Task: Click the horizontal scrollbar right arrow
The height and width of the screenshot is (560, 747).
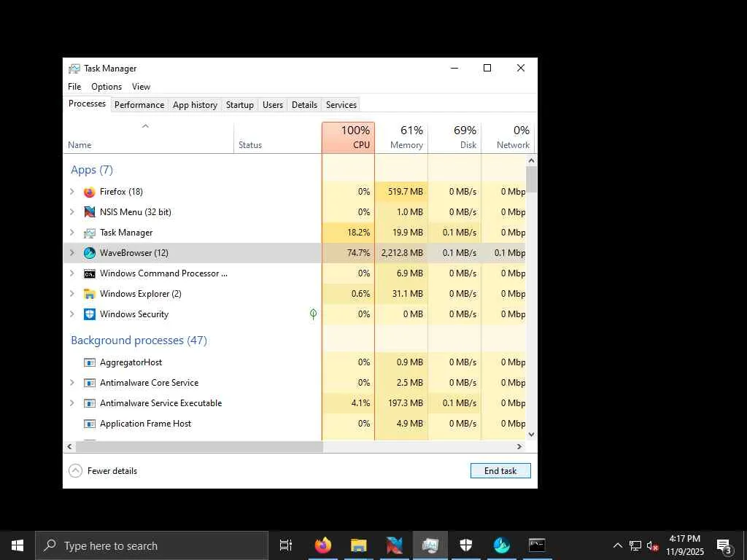Action: click(x=519, y=447)
